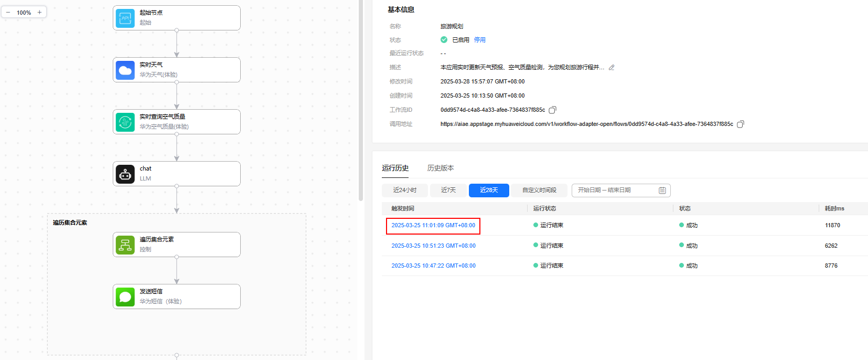The width and height of the screenshot is (868, 360).
Task: Select the send SMS message icon
Action: 125,297
